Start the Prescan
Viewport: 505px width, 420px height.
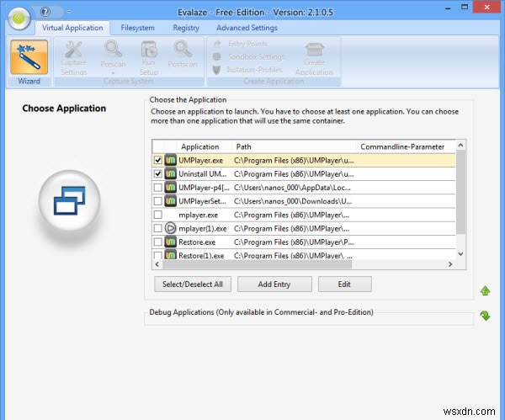pos(113,56)
